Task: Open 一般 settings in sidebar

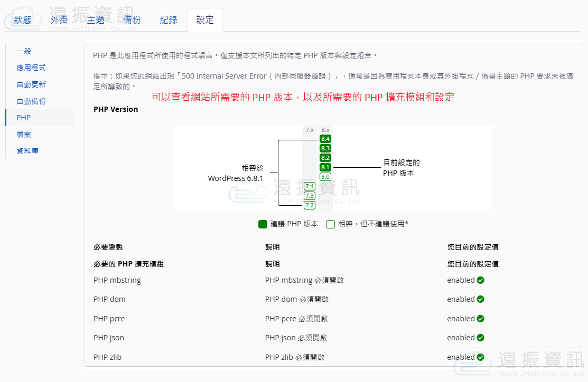Action: 24,51
